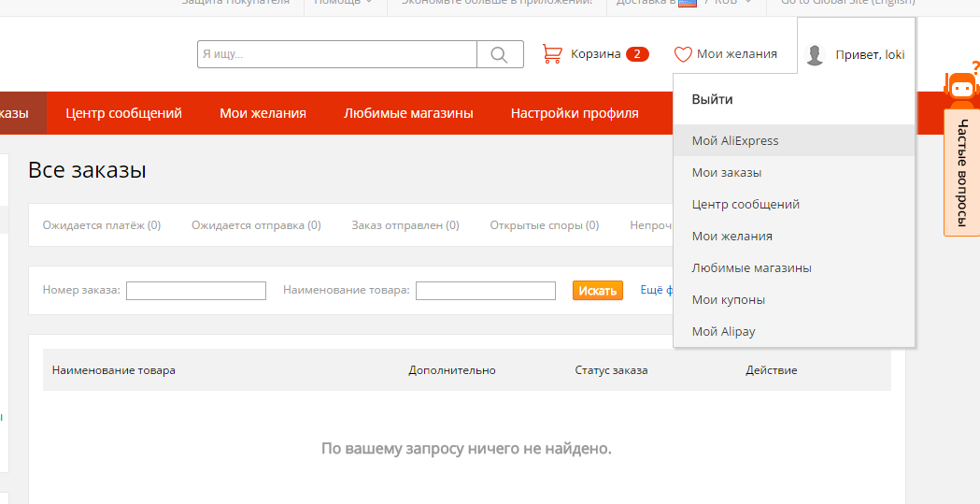Click the 'Статус заказа' column header

(611, 370)
